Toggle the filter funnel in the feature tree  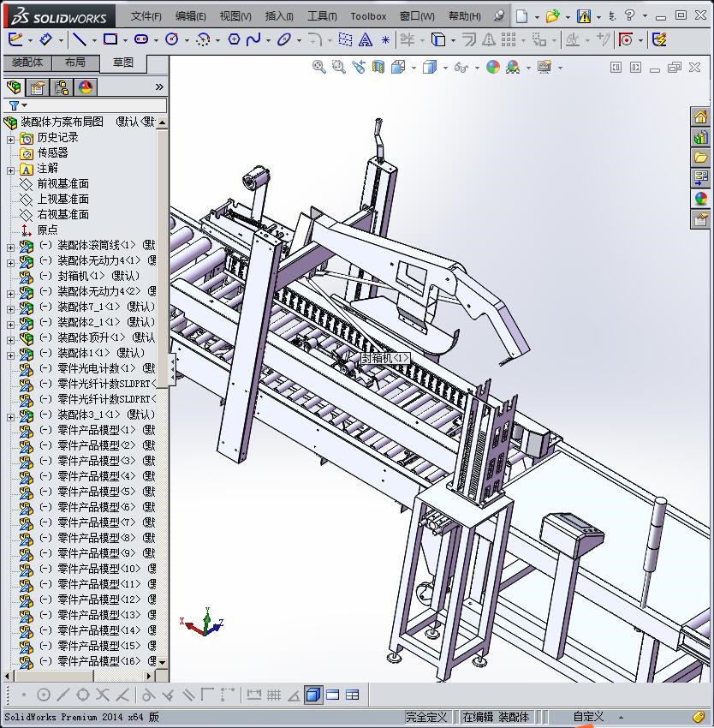coord(14,106)
